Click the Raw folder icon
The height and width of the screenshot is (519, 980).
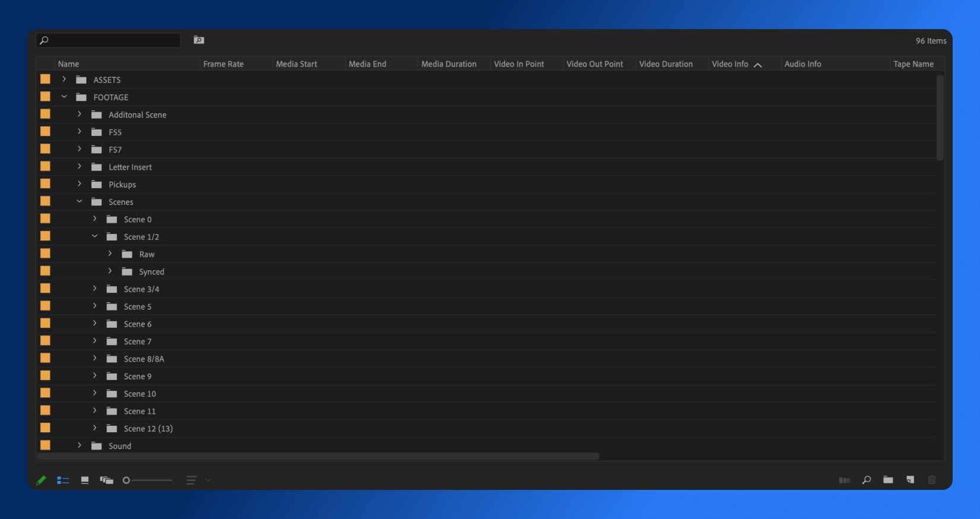pyautogui.click(x=127, y=254)
